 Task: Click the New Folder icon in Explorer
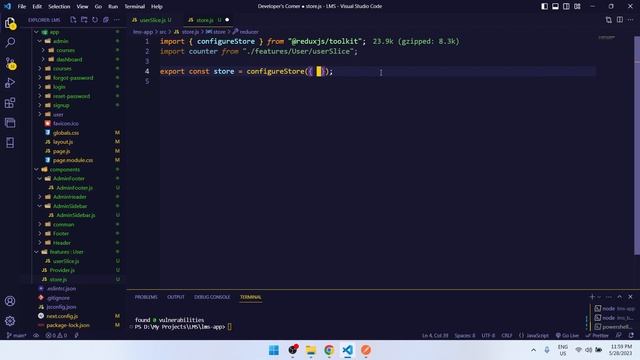pyautogui.click(x=84, y=20)
